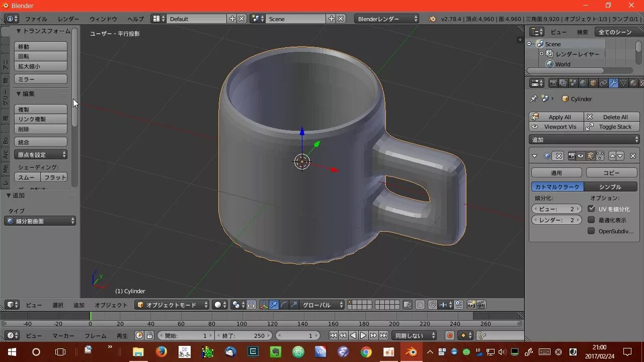Jump to next keyframe
644x362 pixels.
[x=373, y=335]
